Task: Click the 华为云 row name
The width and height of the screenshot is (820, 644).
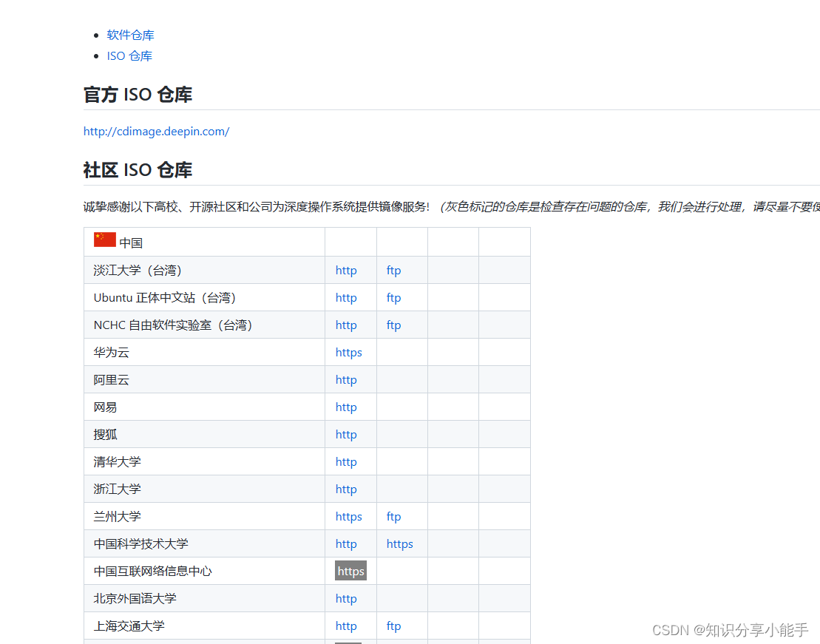Action: (112, 352)
